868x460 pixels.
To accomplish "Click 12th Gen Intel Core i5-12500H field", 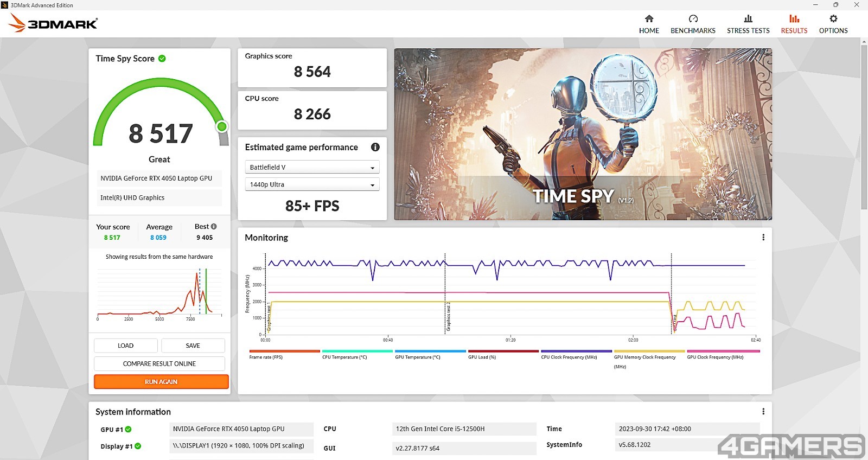I will [x=464, y=429].
